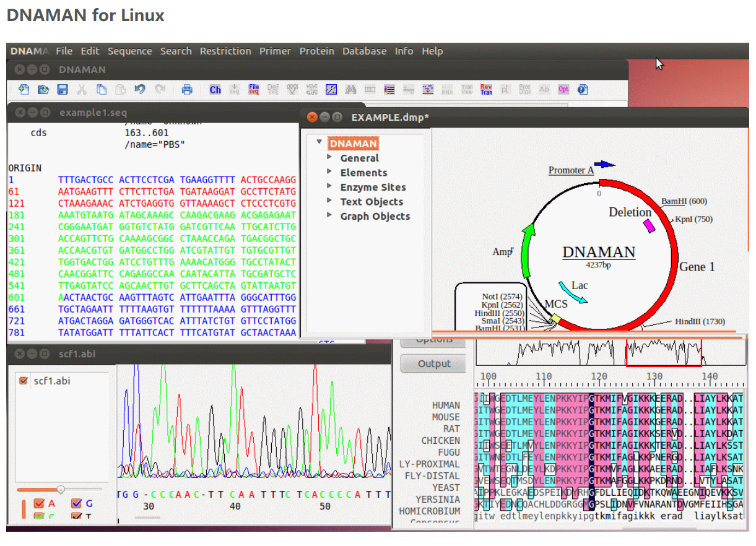This screenshot has width=756, height=546.
Task: Open the File menu
Action: (64, 51)
